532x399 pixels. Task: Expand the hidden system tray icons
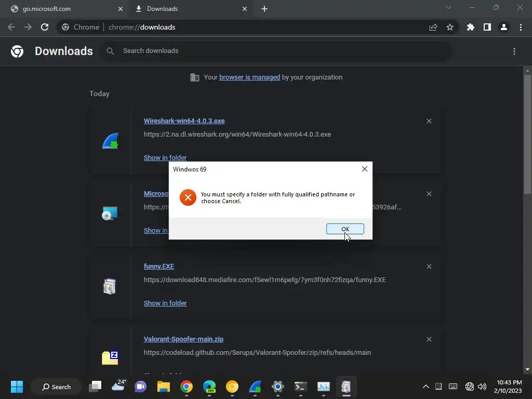426,387
